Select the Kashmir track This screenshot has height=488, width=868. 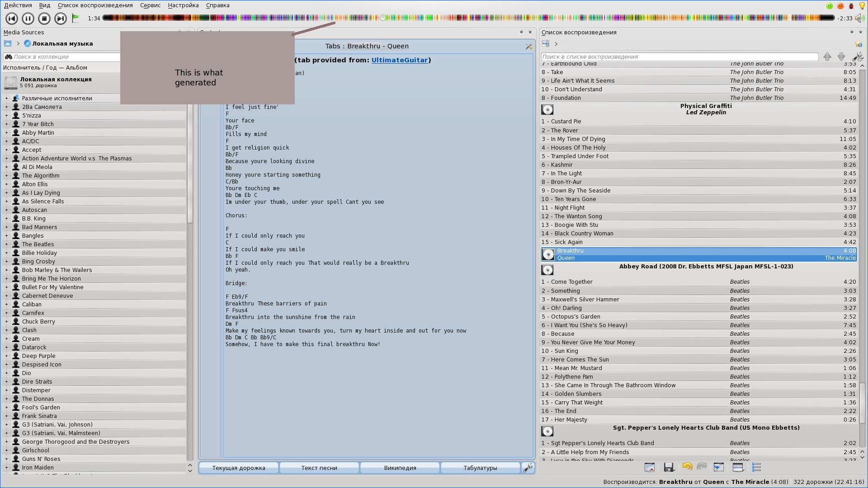point(699,165)
